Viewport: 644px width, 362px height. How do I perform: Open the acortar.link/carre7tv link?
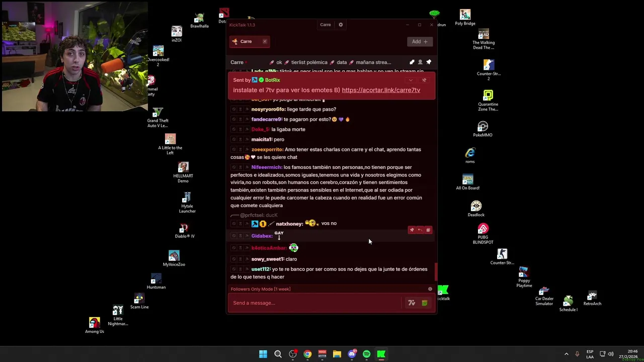pos(381,90)
